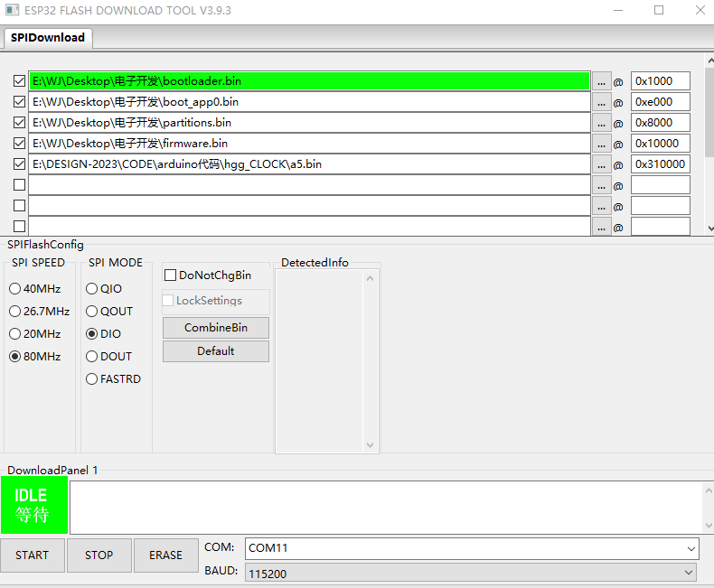This screenshot has width=714, height=588.
Task: Click the app icon in title bar
Action: (x=13, y=10)
